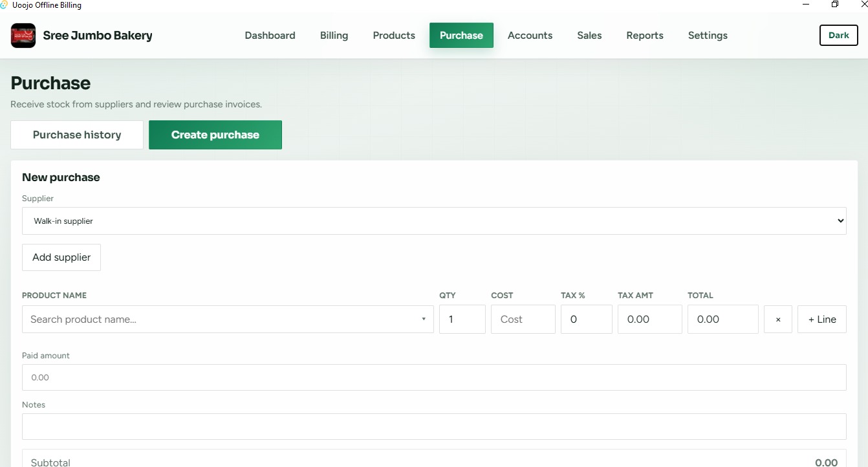This screenshot has height=467, width=868.
Task: Click the Sree Jumbo Bakery logo icon
Action: coord(23,36)
